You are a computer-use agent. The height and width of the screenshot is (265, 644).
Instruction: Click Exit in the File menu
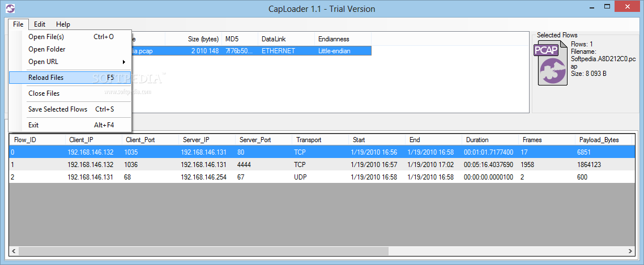pos(70,125)
